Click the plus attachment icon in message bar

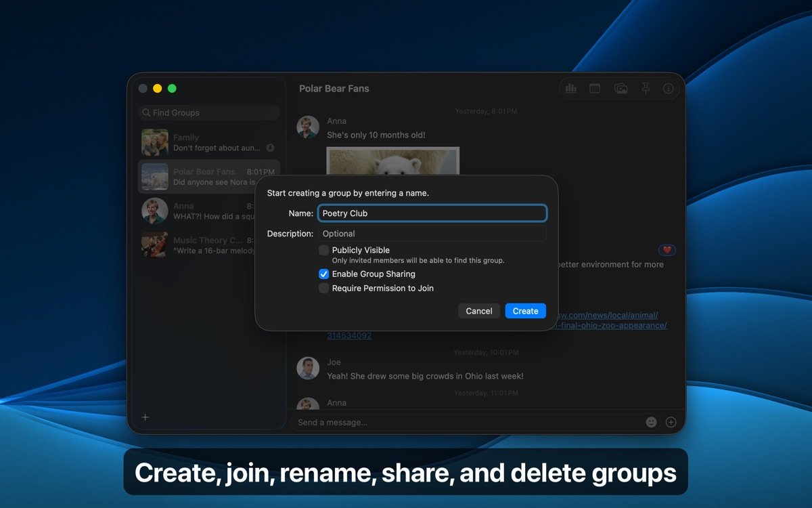(671, 421)
